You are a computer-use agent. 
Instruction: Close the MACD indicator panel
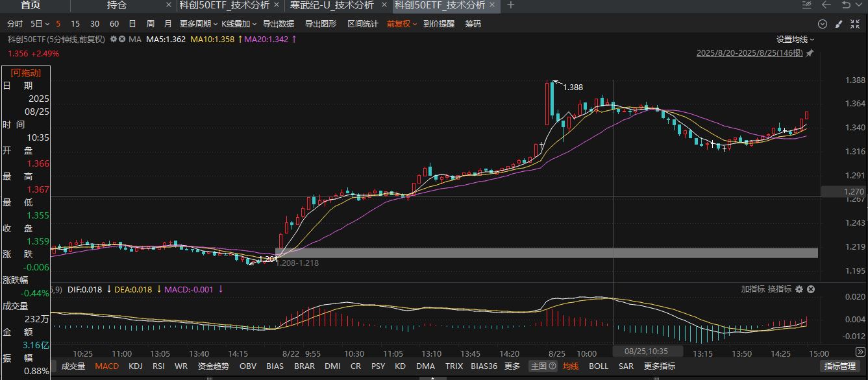(x=811, y=289)
